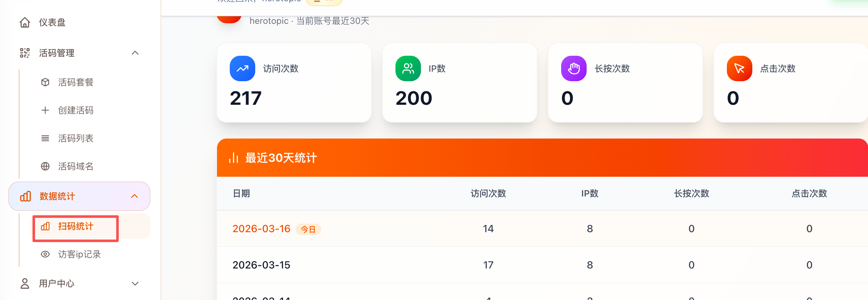Click the 长按次数 card label
868x300 pixels.
612,69
